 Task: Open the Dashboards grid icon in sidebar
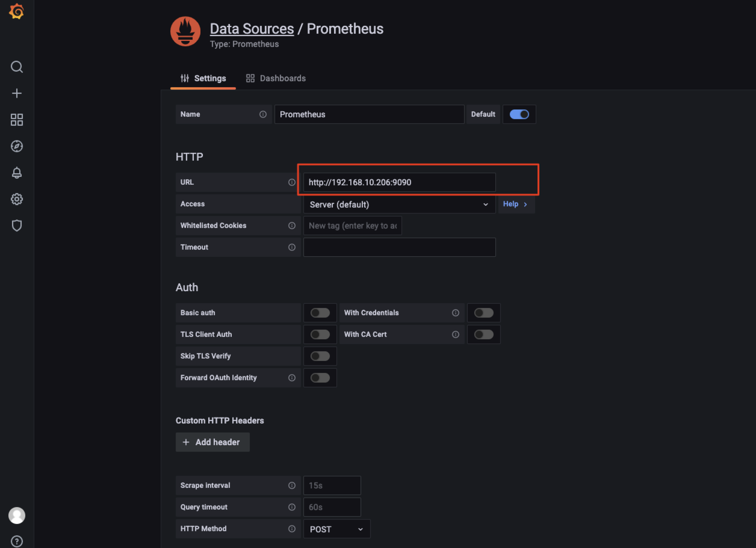click(x=17, y=120)
